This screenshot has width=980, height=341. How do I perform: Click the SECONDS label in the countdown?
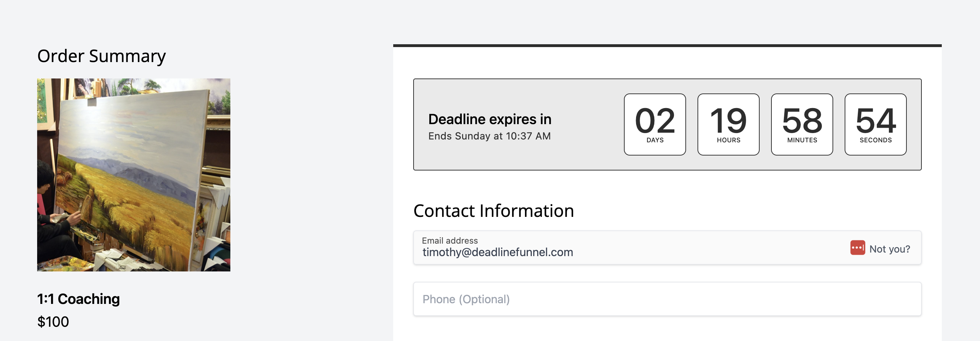tap(875, 140)
